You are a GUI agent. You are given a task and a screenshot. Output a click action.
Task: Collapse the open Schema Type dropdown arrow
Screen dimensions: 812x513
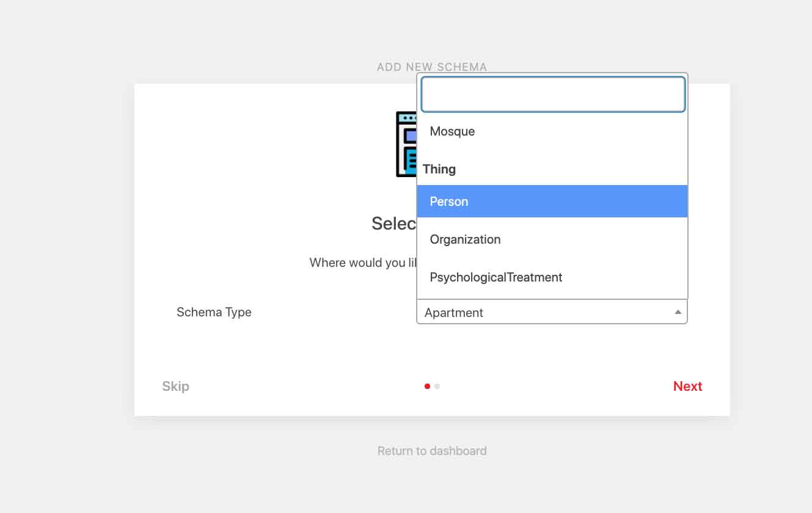[677, 311]
